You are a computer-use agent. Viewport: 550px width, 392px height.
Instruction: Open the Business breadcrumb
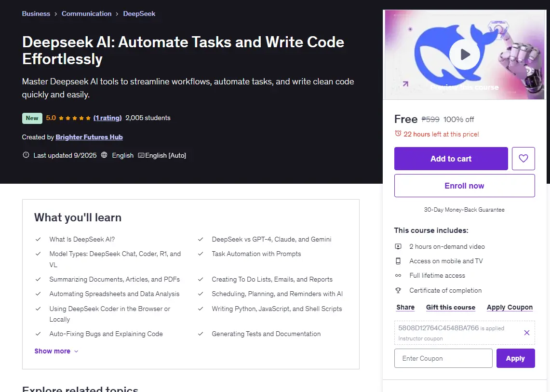point(36,14)
